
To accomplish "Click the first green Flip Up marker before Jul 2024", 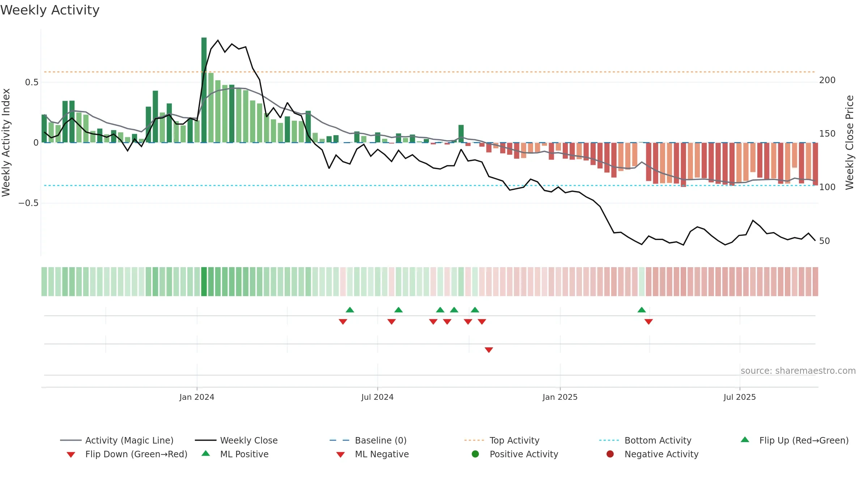I will point(350,310).
